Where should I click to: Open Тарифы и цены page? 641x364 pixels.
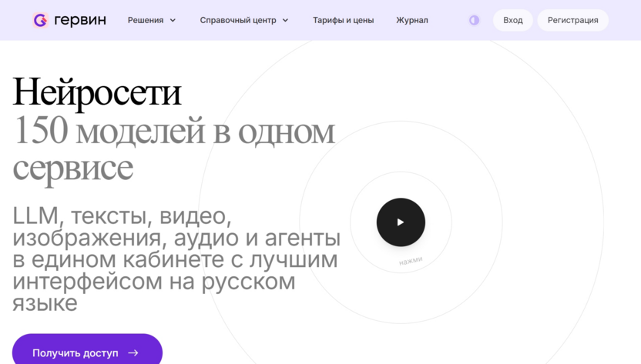[x=344, y=20]
